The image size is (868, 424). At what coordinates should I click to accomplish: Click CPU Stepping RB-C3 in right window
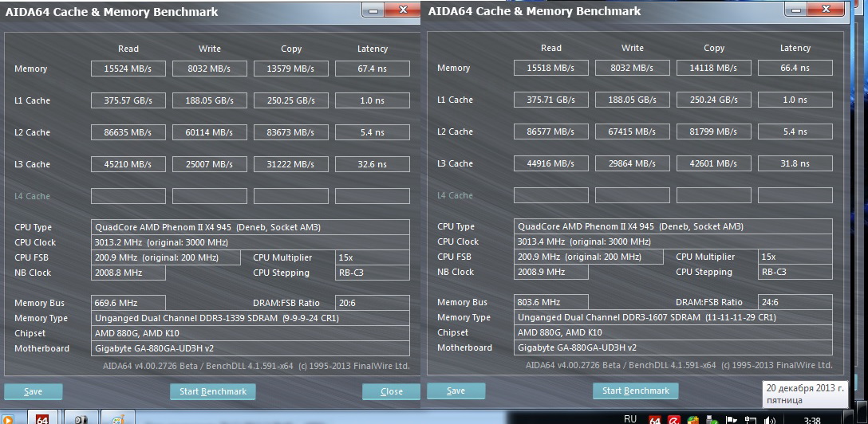coord(795,272)
